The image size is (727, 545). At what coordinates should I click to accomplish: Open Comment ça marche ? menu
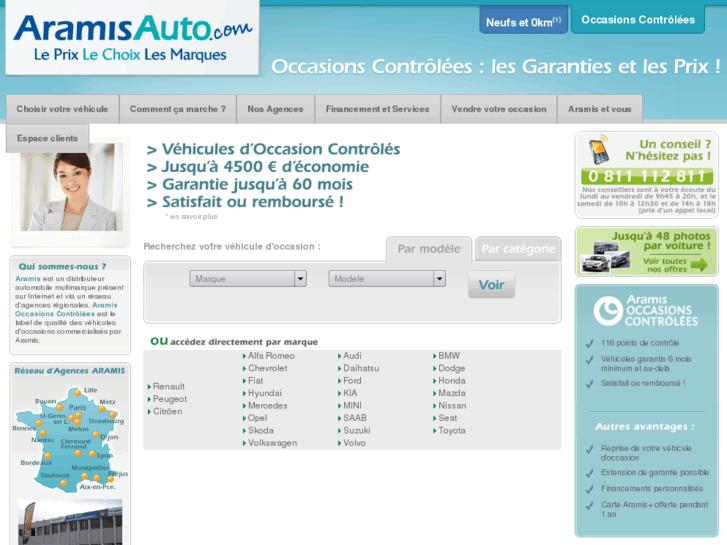pyautogui.click(x=178, y=109)
